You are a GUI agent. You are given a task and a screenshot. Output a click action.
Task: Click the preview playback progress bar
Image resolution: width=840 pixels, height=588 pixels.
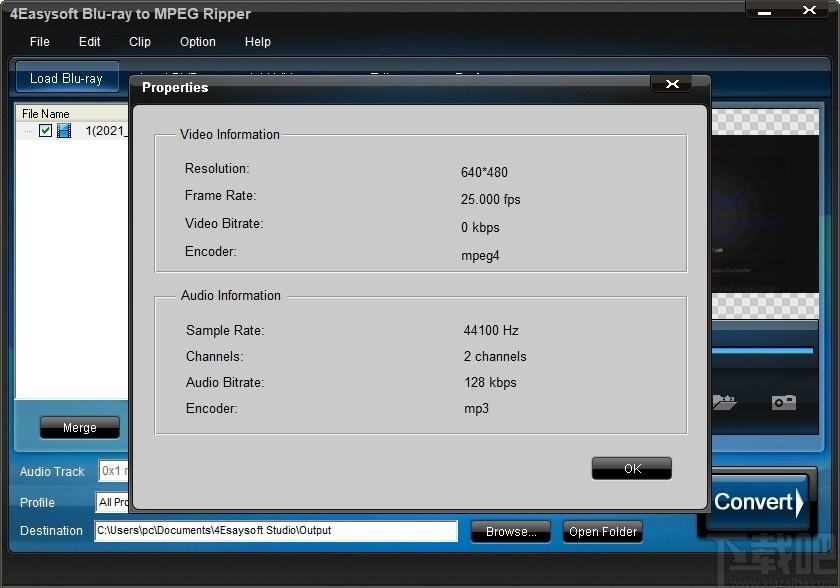(763, 351)
